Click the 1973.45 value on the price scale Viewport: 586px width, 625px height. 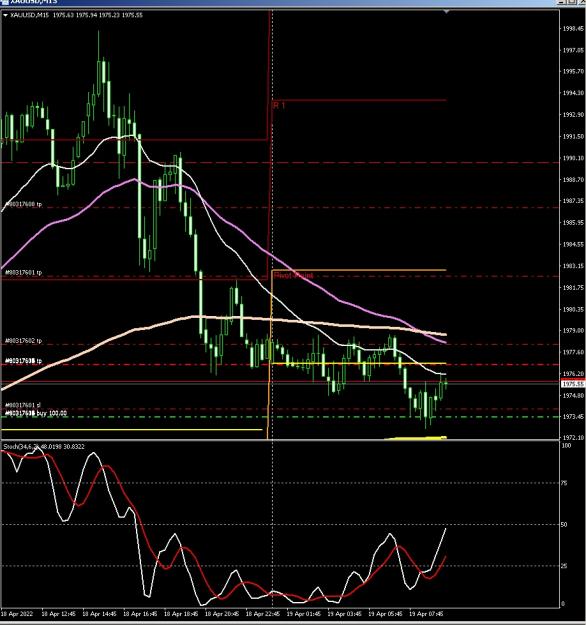[x=573, y=416]
